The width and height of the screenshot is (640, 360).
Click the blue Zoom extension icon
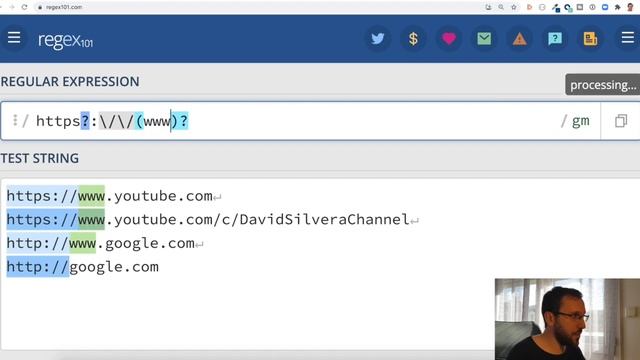[605, 7]
